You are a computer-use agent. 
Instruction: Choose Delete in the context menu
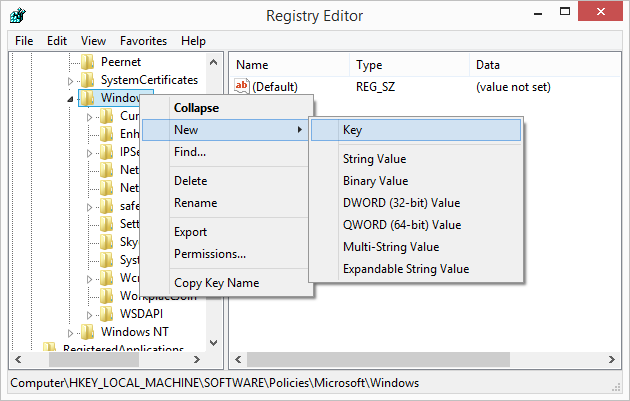tap(228, 181)
